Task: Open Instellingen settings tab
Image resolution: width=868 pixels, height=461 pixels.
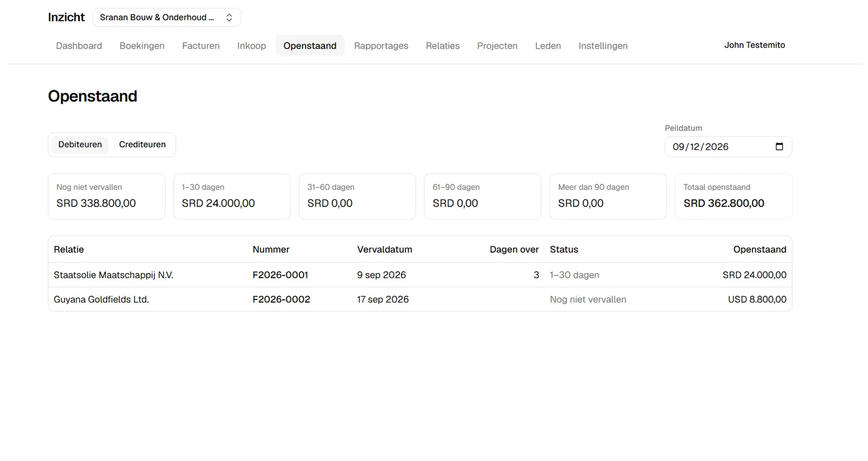Action: coord(603,46)
